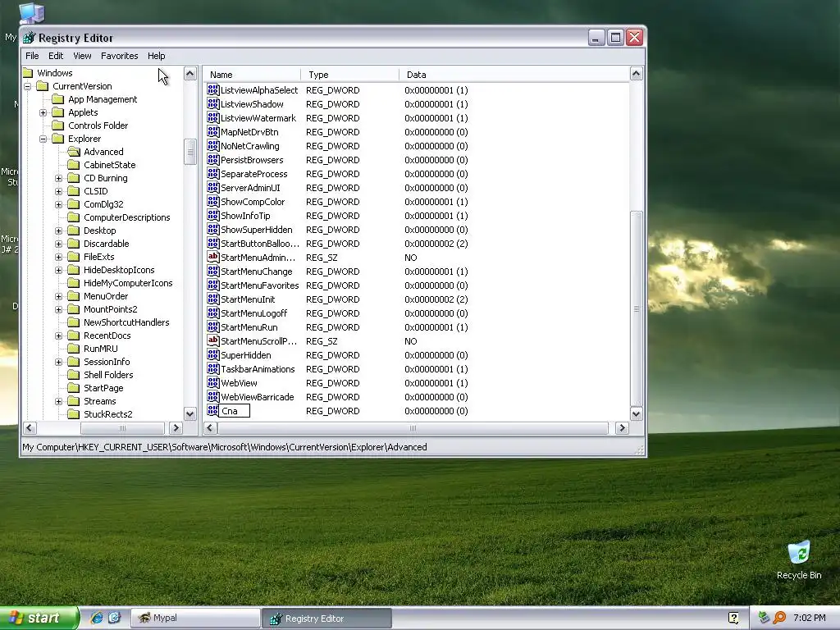Click the new value name edit box
The width and height of the screenshot is (840, 630).
[235, 411]
